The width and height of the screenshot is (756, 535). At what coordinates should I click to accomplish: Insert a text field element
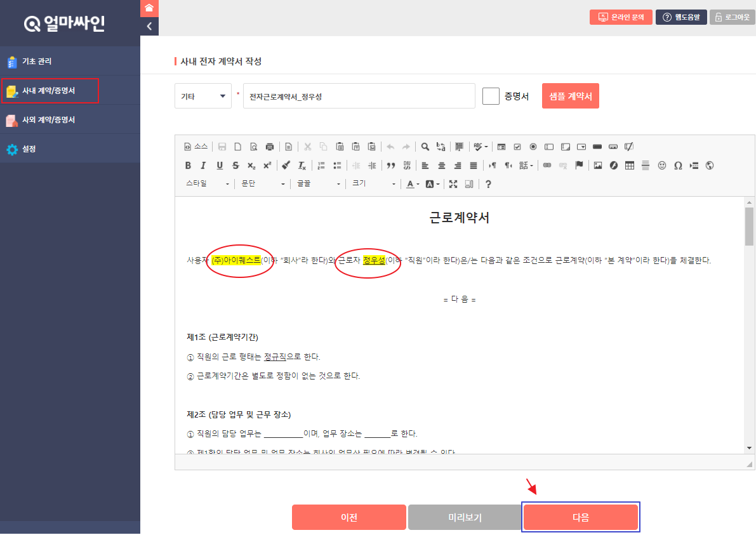pyautogui.click(x=549, y=147)
